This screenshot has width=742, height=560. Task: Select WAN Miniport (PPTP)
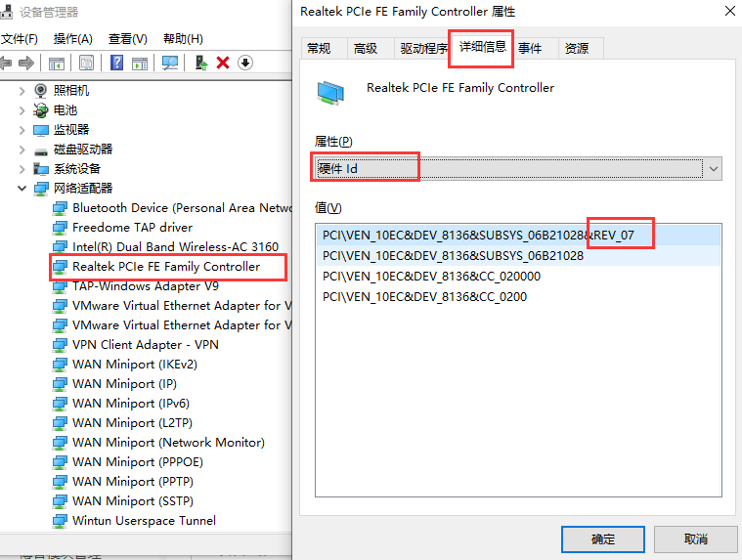tap(133, 482)
